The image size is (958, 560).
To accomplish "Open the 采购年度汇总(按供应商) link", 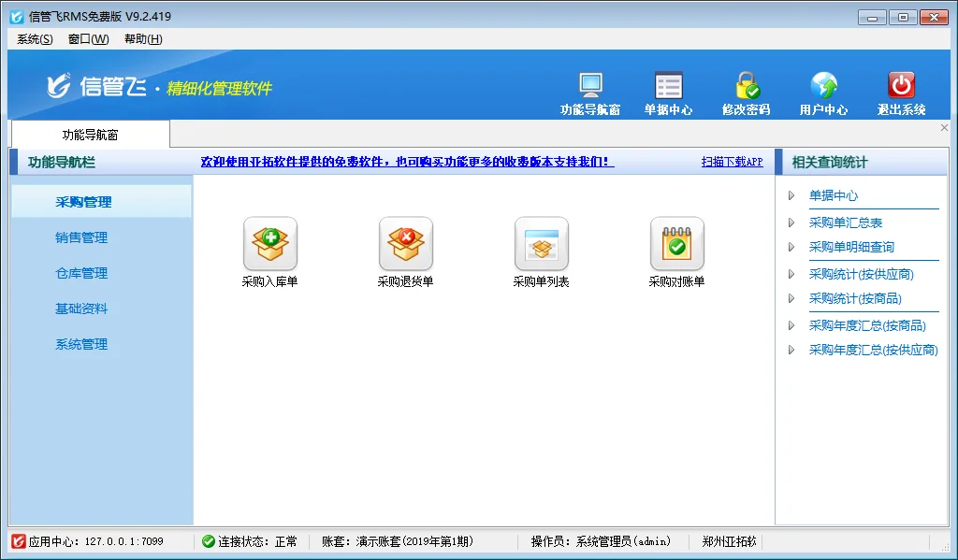I will pyautogui.click(x=874, y=350).
